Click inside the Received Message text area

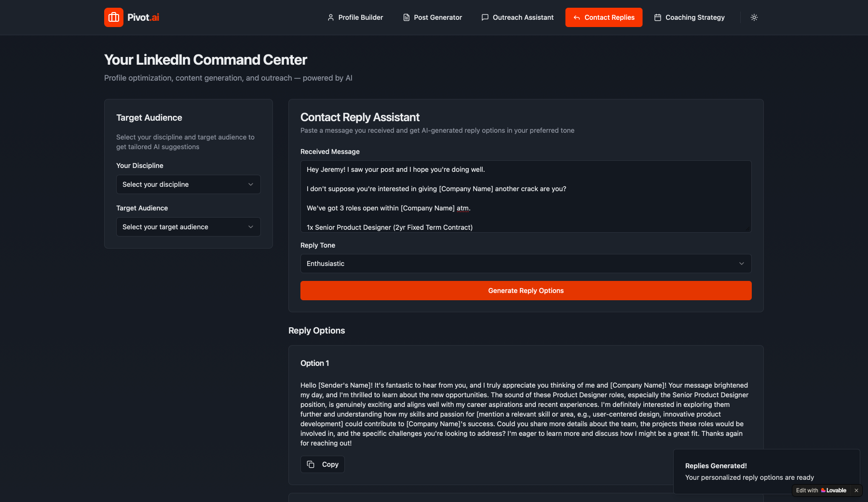(x=526, y=196)
